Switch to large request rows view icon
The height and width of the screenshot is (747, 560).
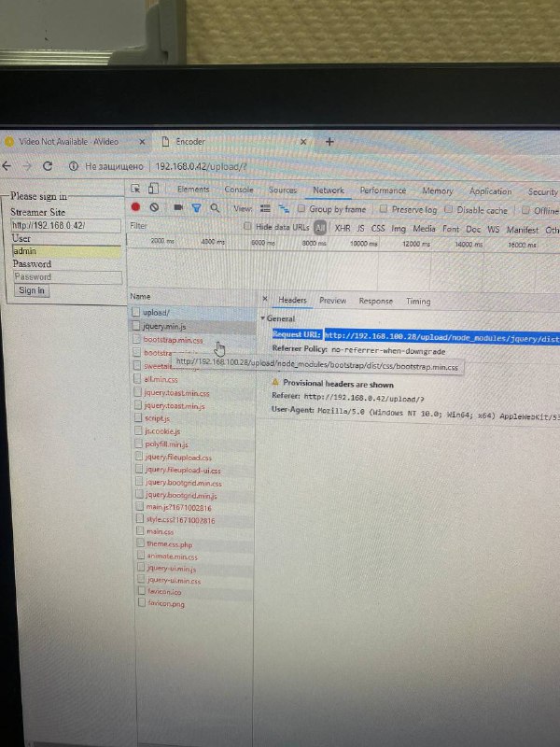(x=265, y=208)
